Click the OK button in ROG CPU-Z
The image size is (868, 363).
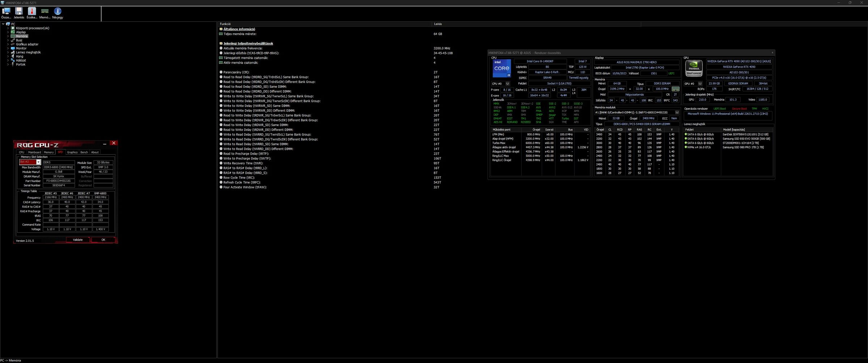pos(103,240)
